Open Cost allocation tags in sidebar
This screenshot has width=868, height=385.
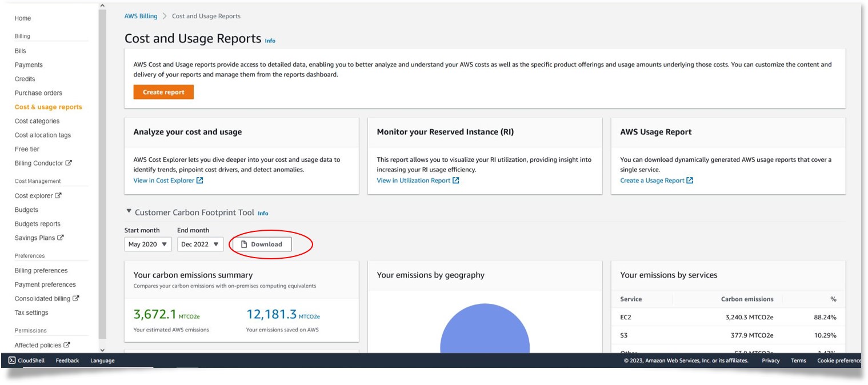point(43,135)
